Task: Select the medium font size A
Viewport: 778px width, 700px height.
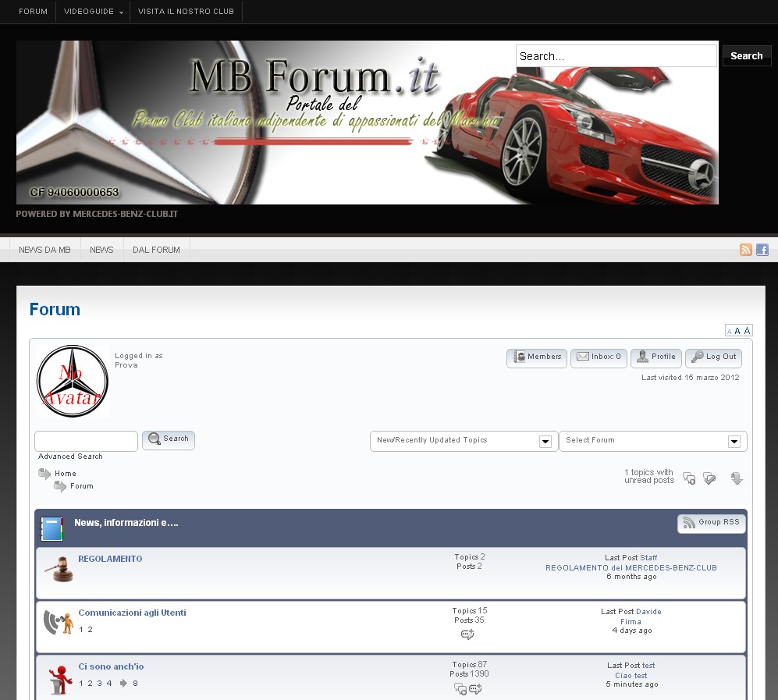Action: pos(737,331)
